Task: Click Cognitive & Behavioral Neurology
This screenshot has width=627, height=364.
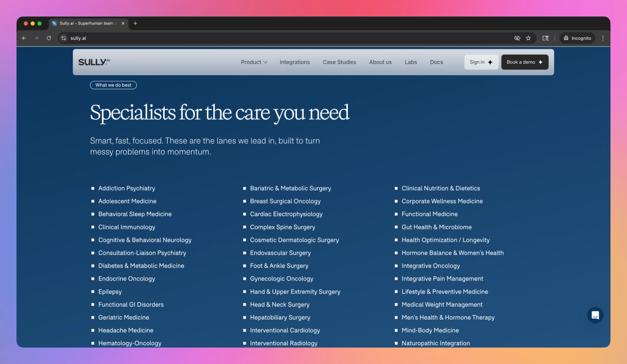Action: 145,240
